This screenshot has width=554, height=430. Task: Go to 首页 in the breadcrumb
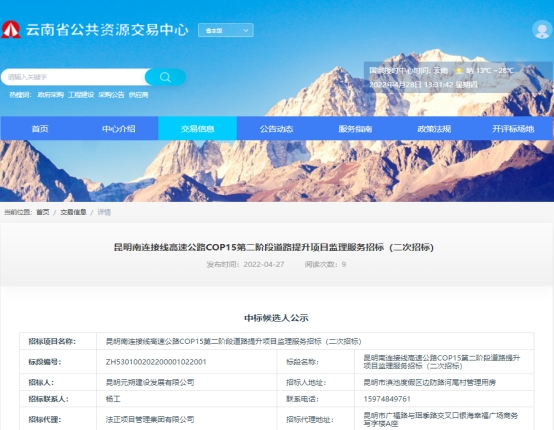click(x=43, y=212)
